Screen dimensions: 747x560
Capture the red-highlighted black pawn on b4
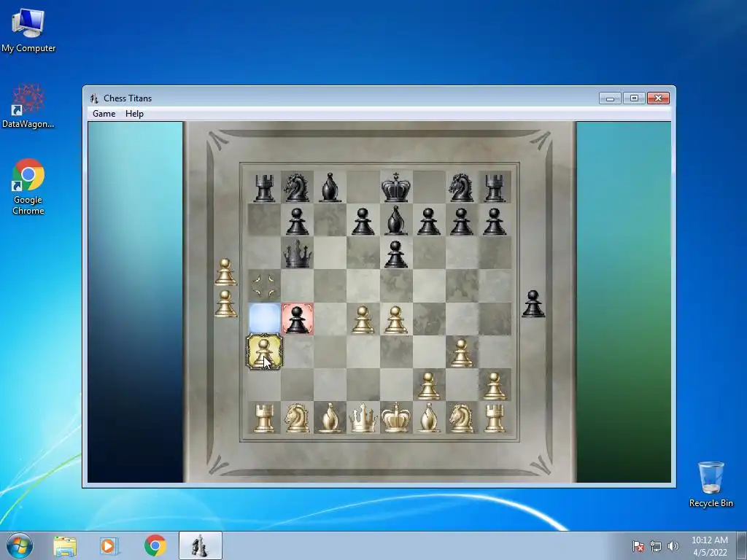click(x=298, y=319)
